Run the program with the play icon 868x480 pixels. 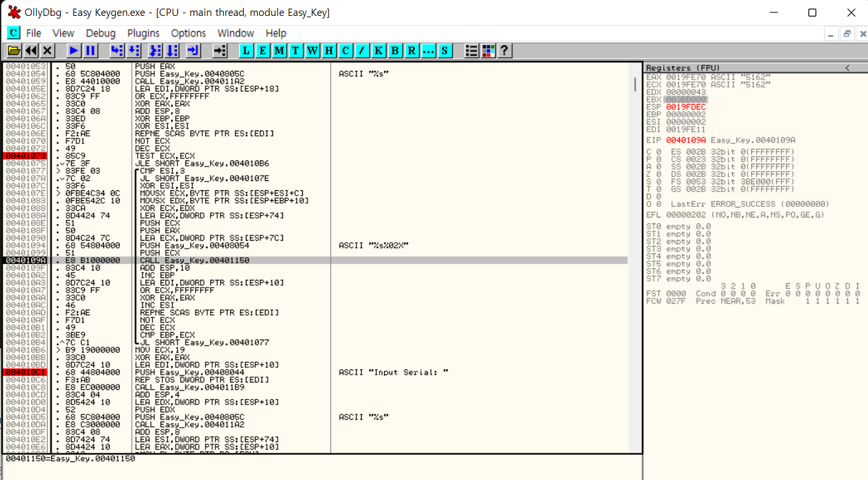coord(74,50)
